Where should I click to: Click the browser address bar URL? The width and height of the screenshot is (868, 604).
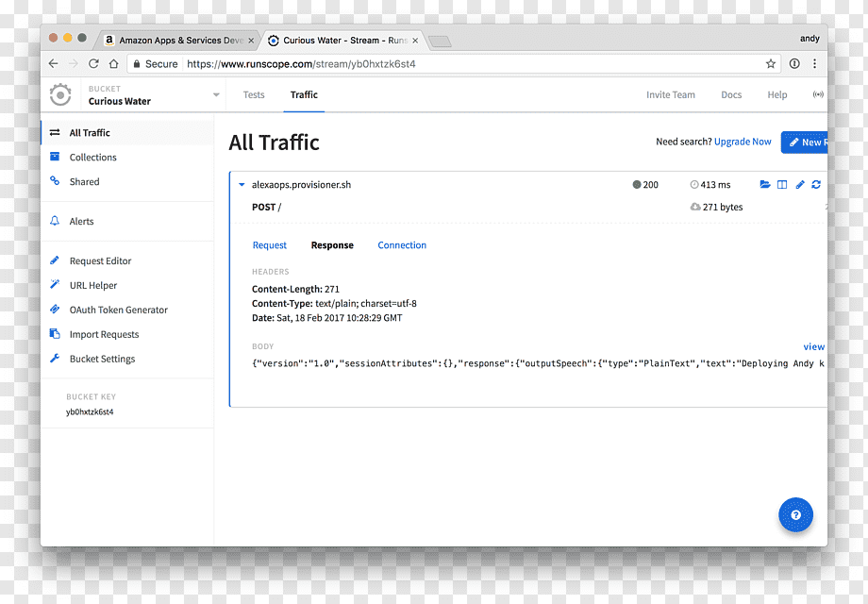[301, 63]
